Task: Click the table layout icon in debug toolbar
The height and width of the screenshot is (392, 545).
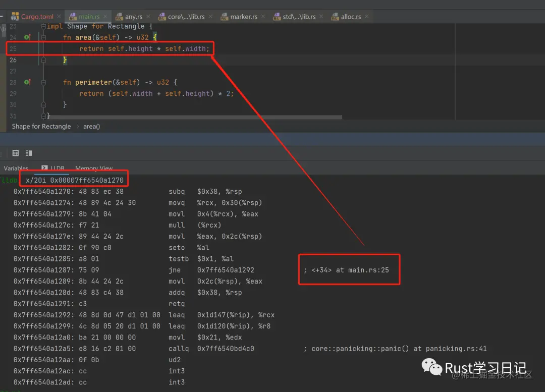Action: click(x=15, y=153)
